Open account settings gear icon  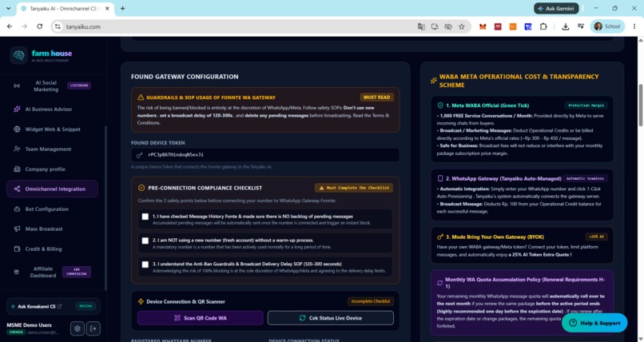point(78,328)
